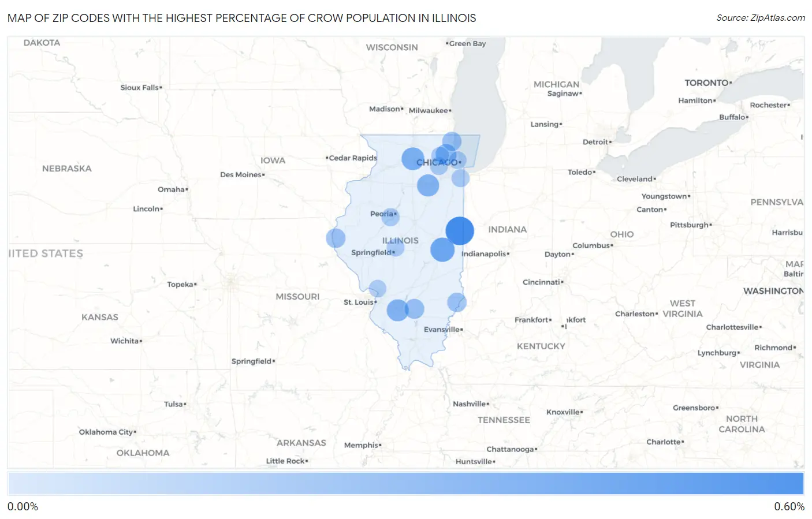812x519 pixels.
Task: Click the St. Louis city label
Action: pyautogui.click(x=359, y=302)
